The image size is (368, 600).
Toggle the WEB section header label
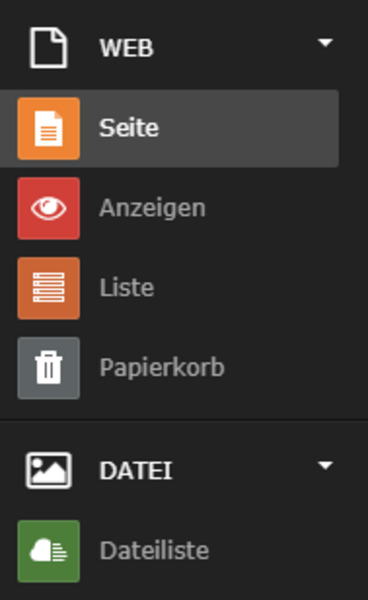(127, 48)
